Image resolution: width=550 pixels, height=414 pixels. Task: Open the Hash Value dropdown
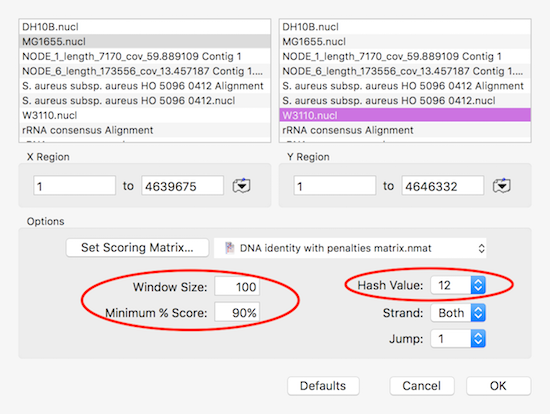(458, 285)
